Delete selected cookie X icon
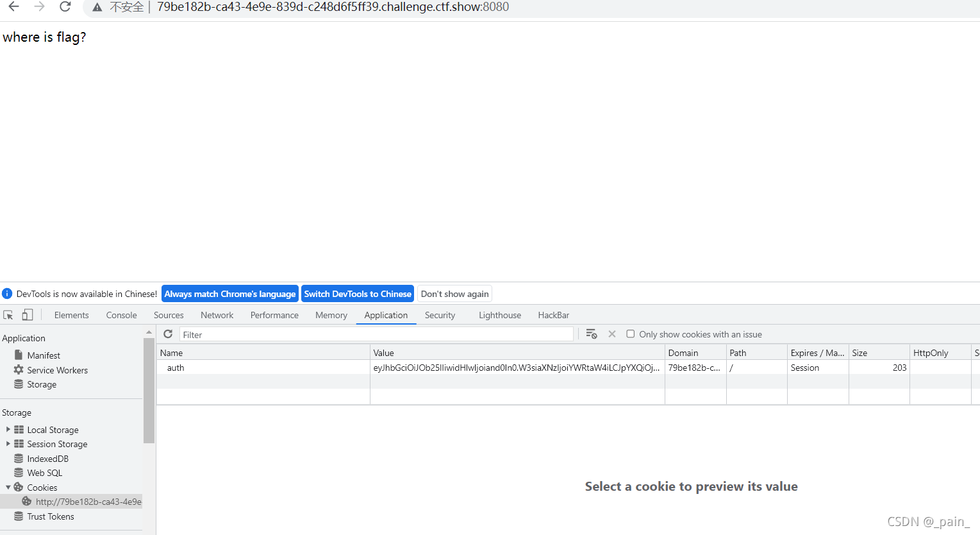The image size is (980, 535). (612, 334)
